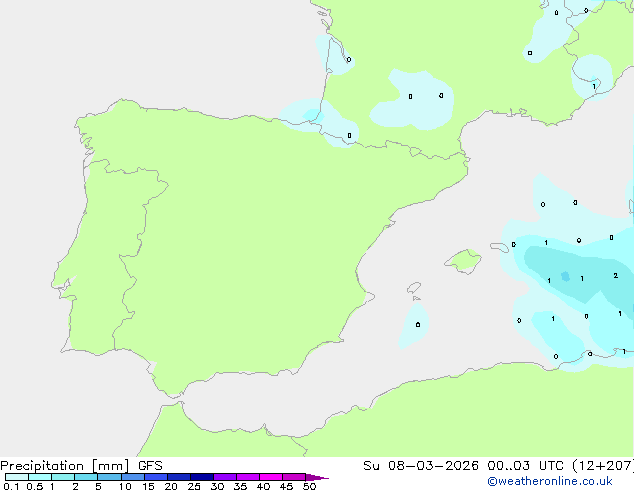Select the 25 mm dark blue swatch
Image resolution: width=634 pixels, height=490 pixels.
tap(201, 477)
